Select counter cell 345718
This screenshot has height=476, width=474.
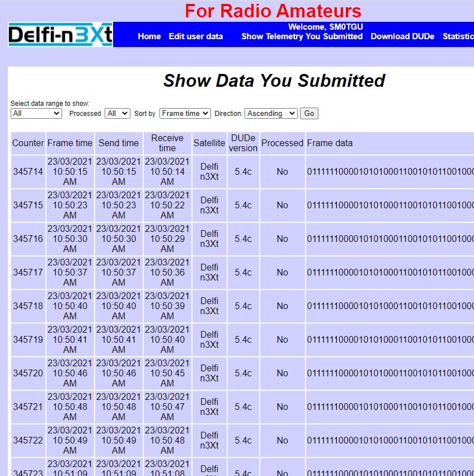28,306
